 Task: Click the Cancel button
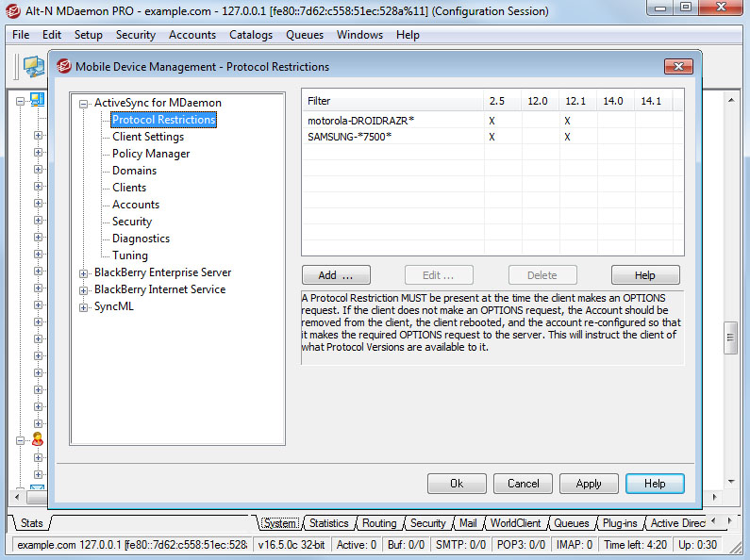(x=523, y=484)
